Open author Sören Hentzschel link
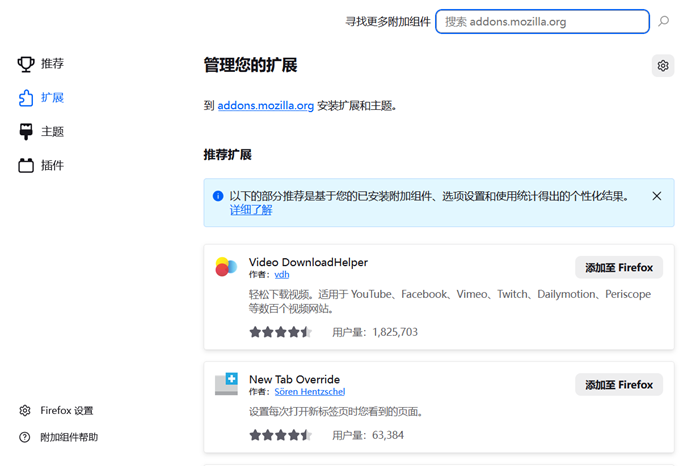 click(310, 391)
